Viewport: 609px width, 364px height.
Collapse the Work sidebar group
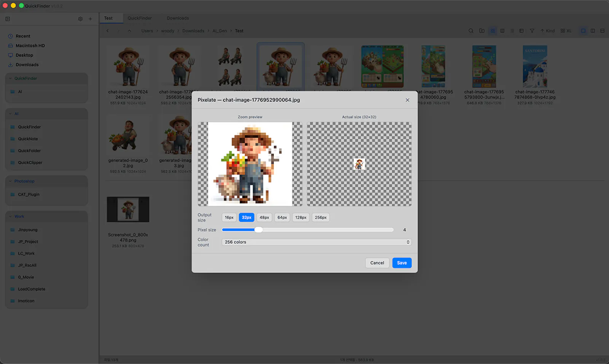click(x=10, y=216)
